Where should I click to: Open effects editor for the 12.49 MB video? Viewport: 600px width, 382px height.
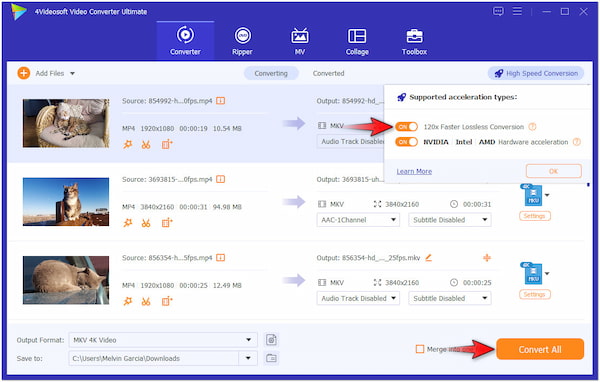[x=128, y=302]
